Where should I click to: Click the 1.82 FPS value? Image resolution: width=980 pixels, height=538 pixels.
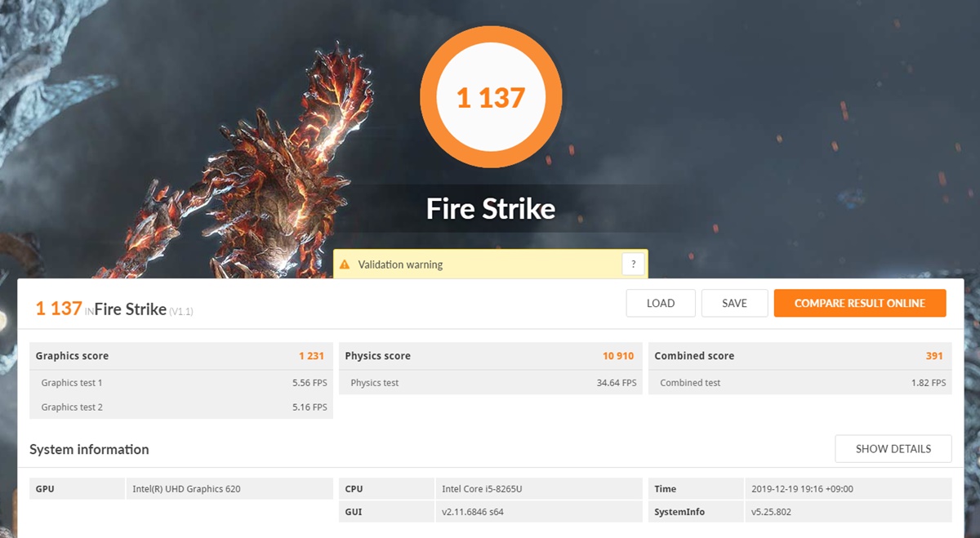click(929, 383)
